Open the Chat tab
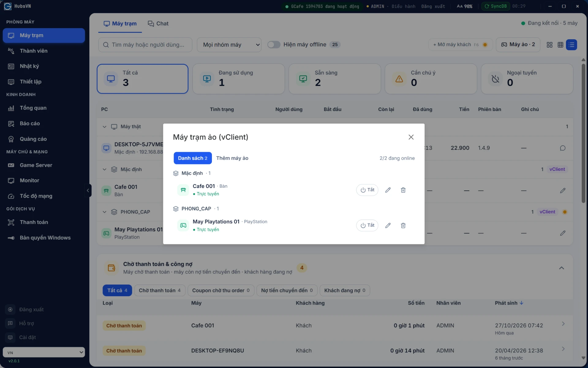 click(x=158, y=24)
